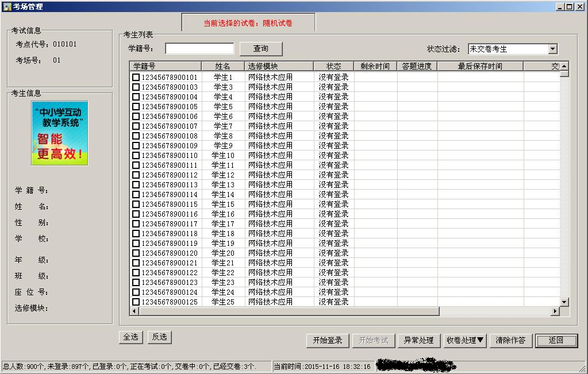Click the 反选 invert selection button

pos(159,337)
